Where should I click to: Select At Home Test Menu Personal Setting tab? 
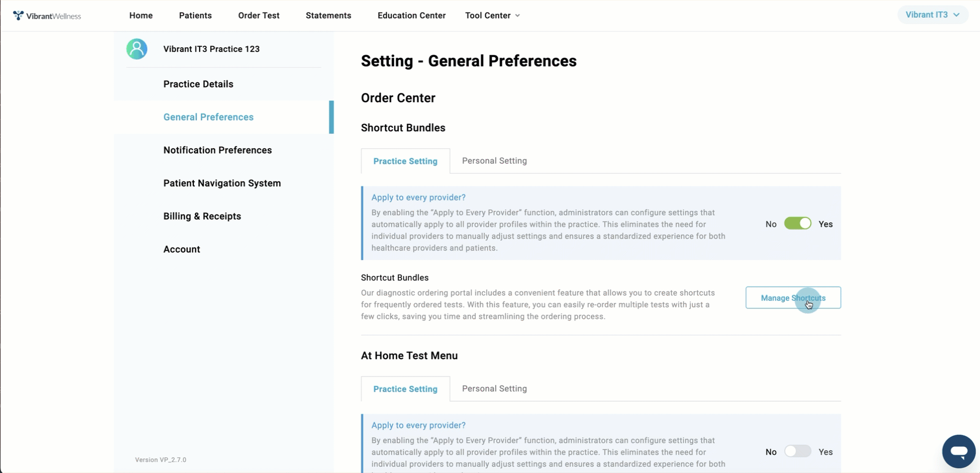coord(494,389)
